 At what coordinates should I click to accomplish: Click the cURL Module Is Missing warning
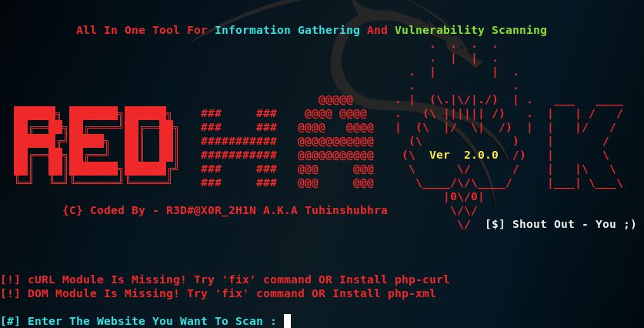click(225, 279)
